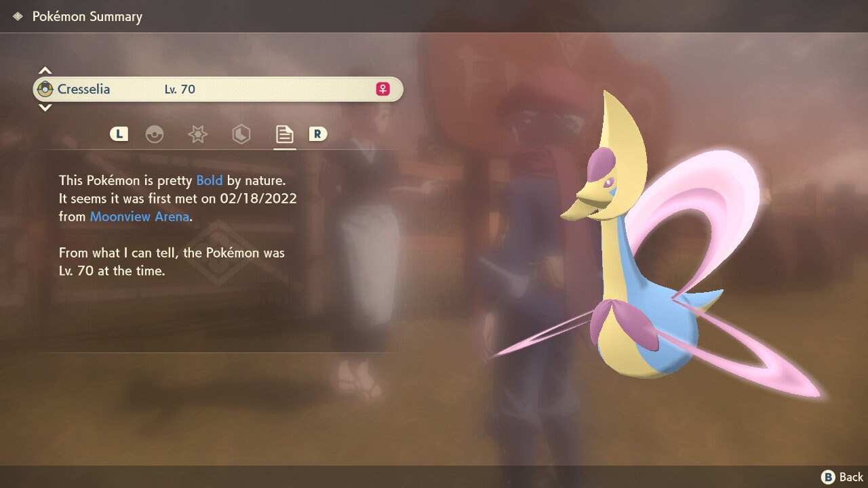Click the Ultra Ball icon beside Cresselia
This screenshot has height=488, width=868.
click(45, 89)
